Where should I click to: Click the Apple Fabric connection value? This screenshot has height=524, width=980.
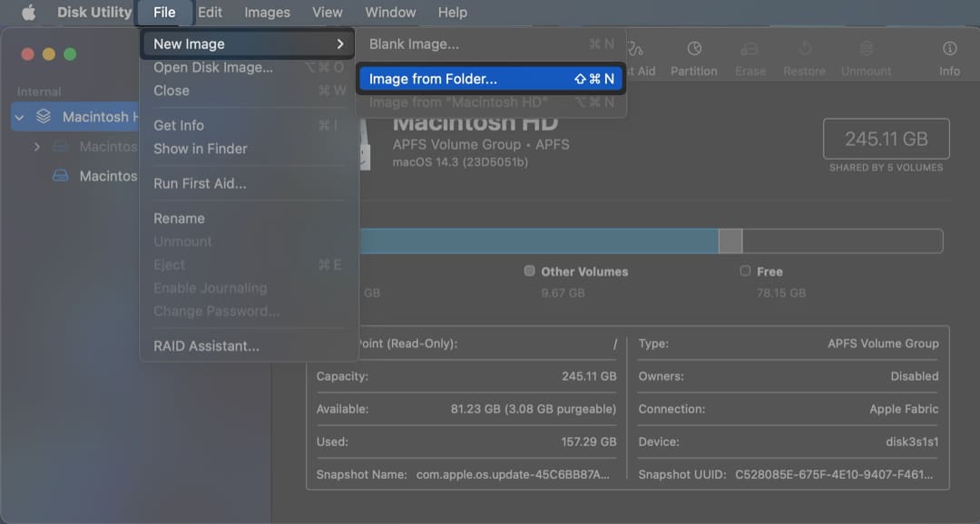(904, 409)
